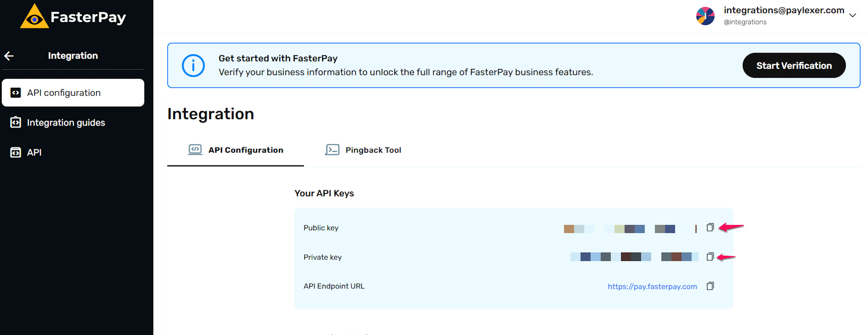868x335 pixels.
Task: Select the API Configuration tab
Action: [236, 150]
